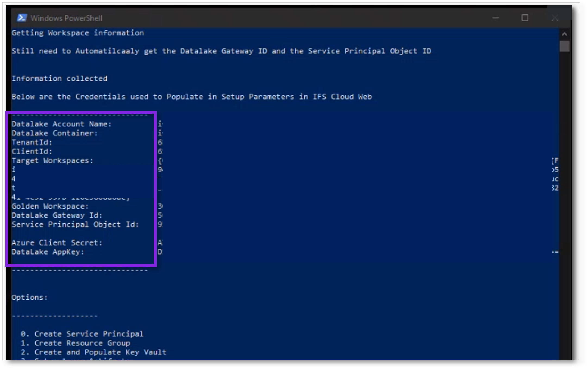Image resolution: width=588 pixels, height=368 pixels.
Task: Click the close X icon
Action: [554, 18]
